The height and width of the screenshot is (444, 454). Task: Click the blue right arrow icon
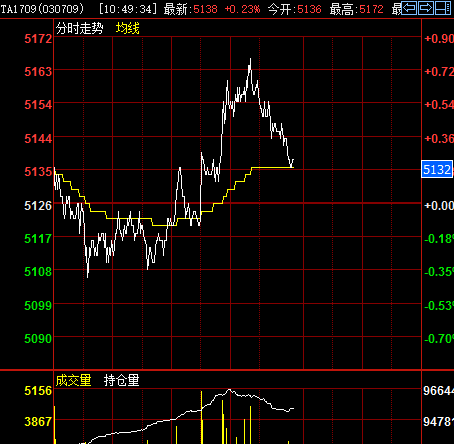coord(426,8)
